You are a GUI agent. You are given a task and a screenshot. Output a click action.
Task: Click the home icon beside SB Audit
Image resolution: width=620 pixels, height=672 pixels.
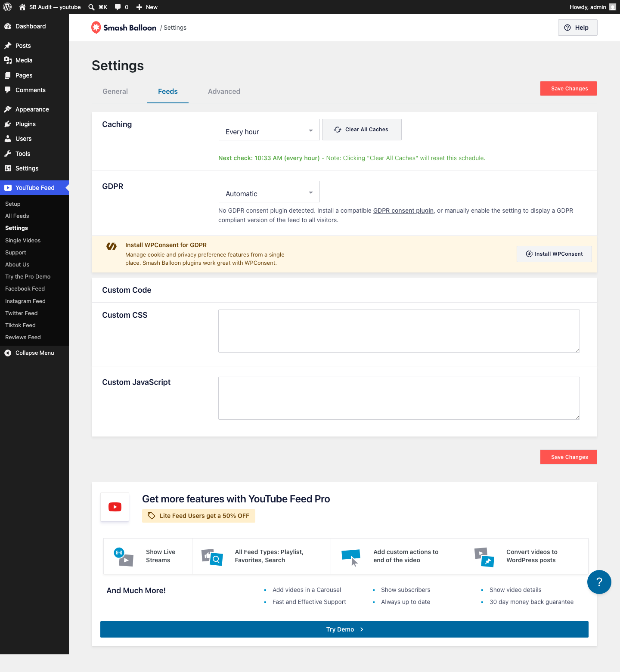(22, 7)
